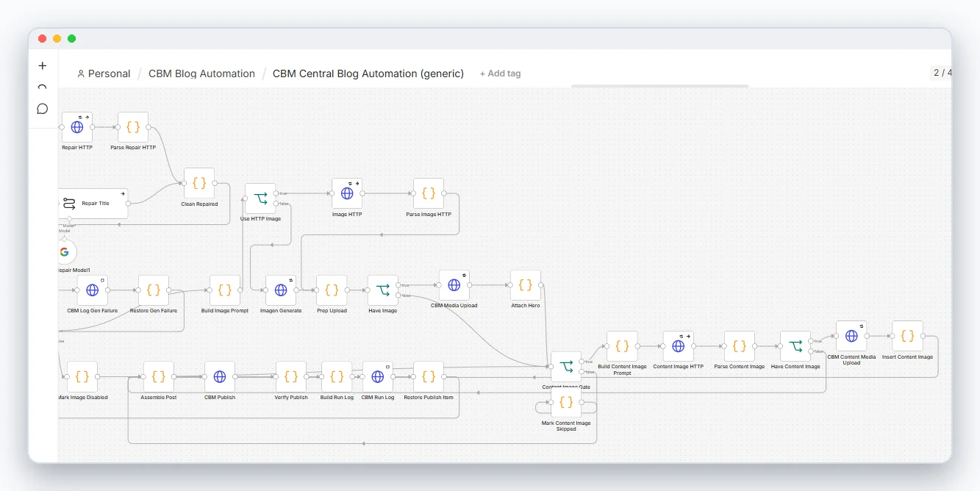Viewport: 980px width, 491px height.
Task: Open the Assemble Post code node
Action: pos(159,377)
